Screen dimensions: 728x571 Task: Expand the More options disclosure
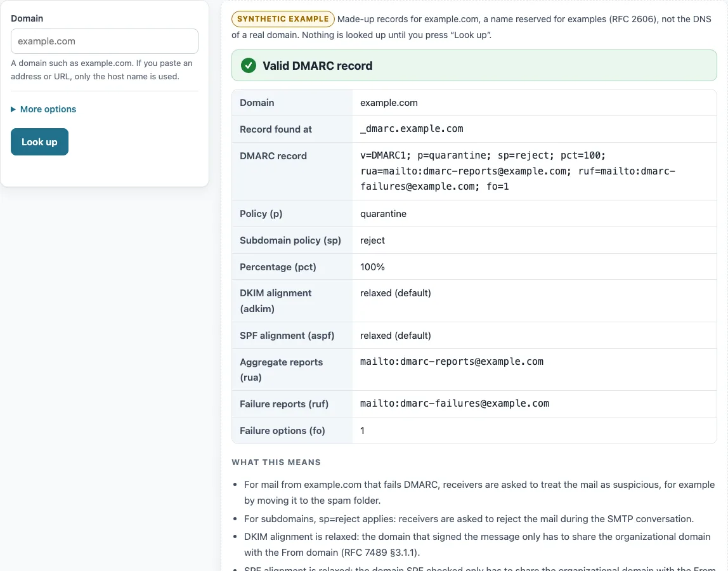tap(44, 109)
